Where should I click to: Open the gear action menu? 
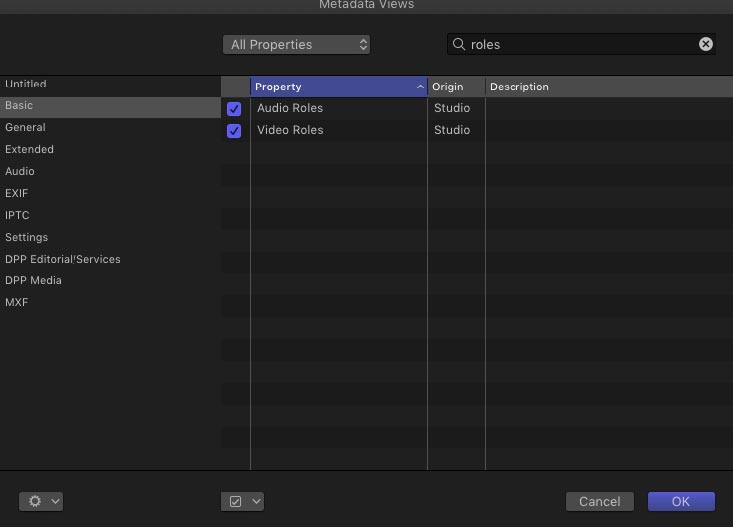[x=41, y=501]
